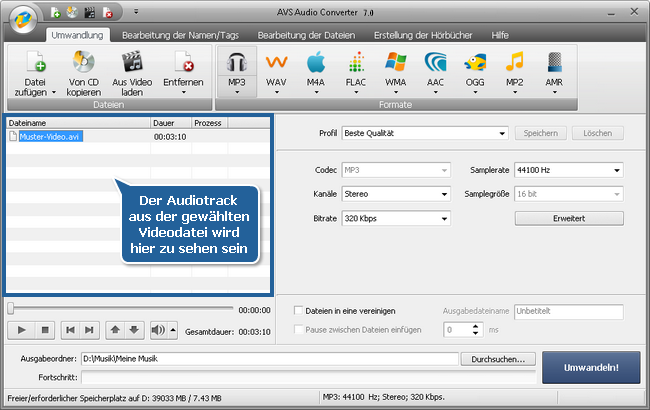Viewport: 650px width, 410px height.
Task: Expand the Datei zufügen dropdown arrow
Action: click(x=54, y=93)
